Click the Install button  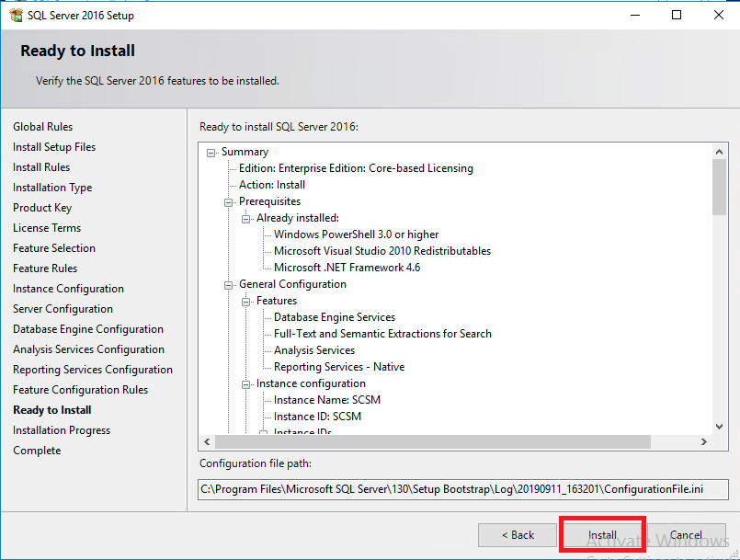(x=602, y=535)
